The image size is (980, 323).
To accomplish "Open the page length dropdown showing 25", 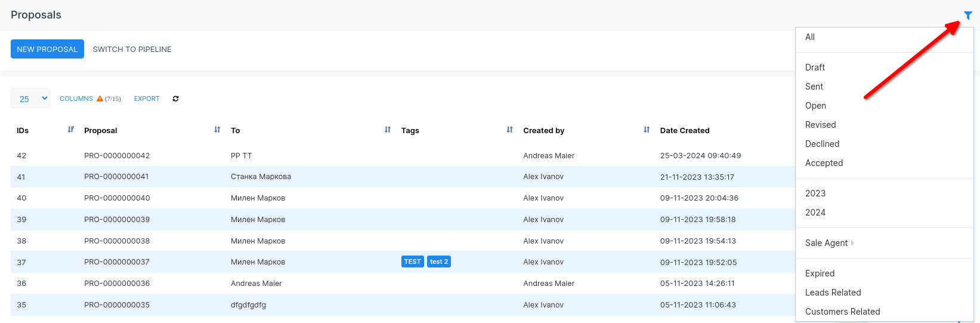I will click(x=30, y=99).
